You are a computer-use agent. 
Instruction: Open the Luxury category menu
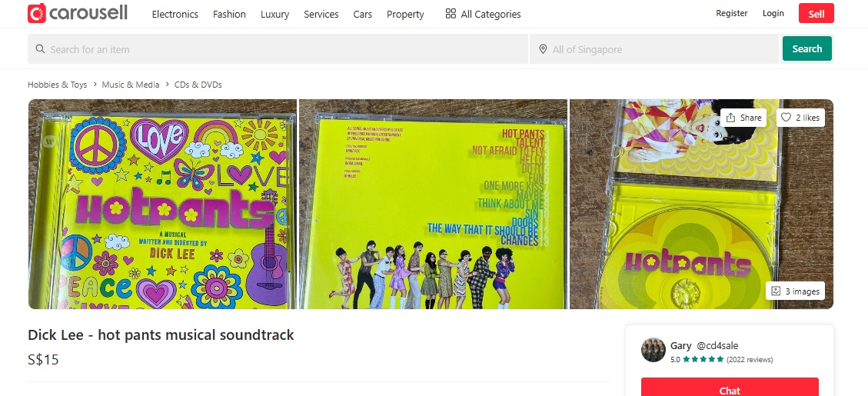(275, 15)
